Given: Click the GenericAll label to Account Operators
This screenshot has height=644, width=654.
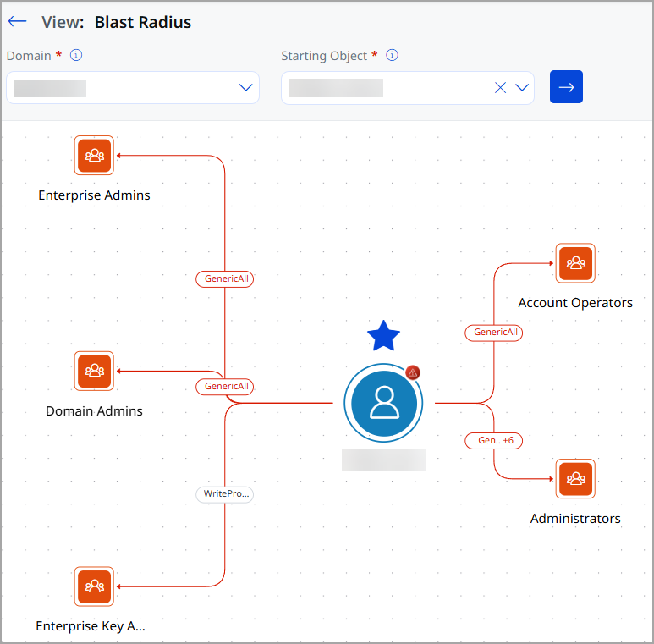Looking at the screenshot, I should point(494,333).
